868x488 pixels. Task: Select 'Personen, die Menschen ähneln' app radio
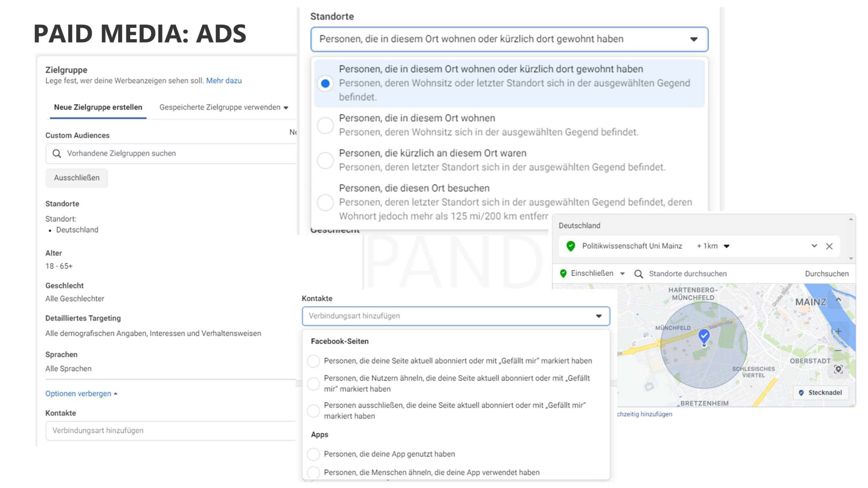(313, 472)
